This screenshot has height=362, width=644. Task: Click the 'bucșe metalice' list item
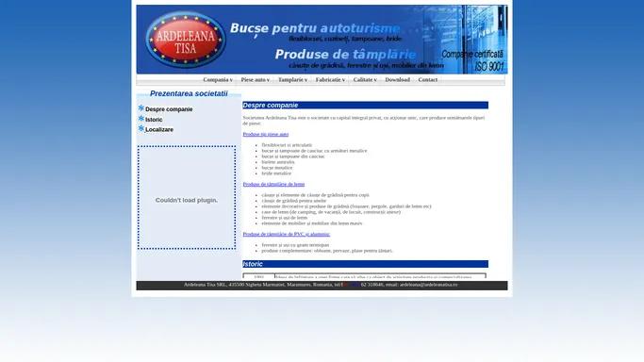pyautogui.click(x=277, y=168)
